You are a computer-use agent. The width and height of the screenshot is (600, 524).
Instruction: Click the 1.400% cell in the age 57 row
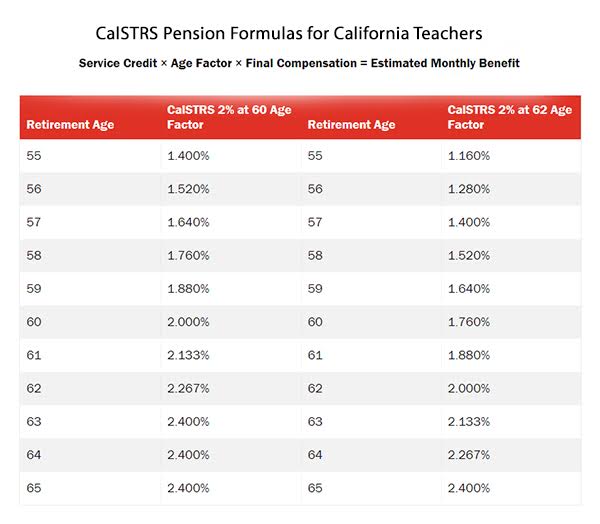tap(469, 223)
